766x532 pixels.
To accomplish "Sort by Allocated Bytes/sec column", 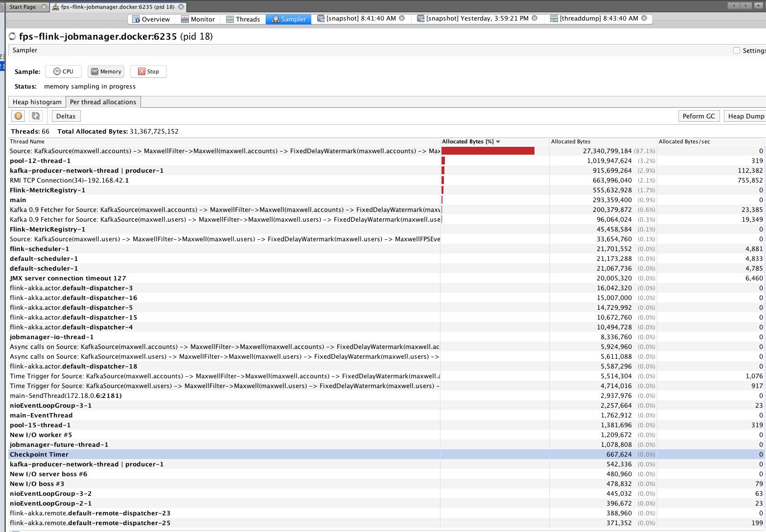I will coord(684,141).
